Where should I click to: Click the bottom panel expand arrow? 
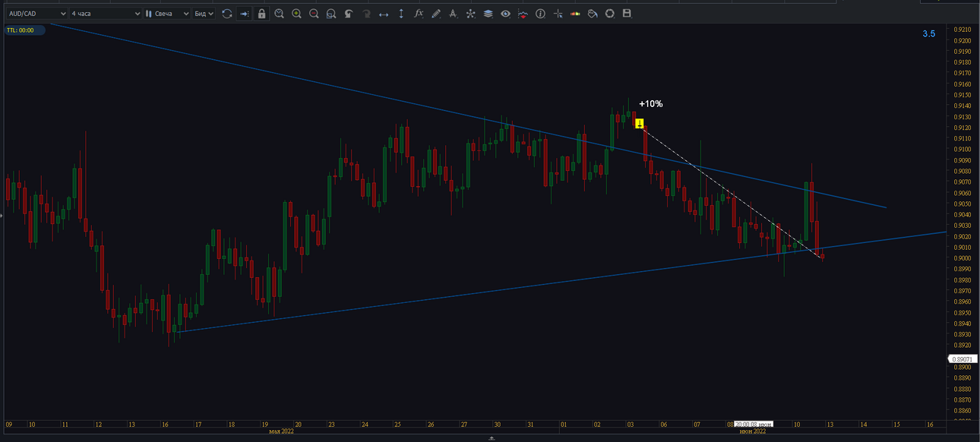[x=491, y=438]
